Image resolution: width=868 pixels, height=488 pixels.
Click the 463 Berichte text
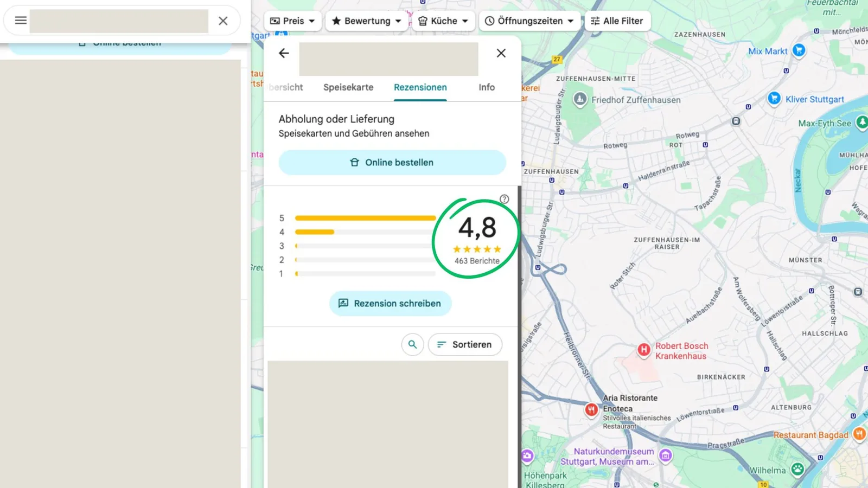click(477, 261)
